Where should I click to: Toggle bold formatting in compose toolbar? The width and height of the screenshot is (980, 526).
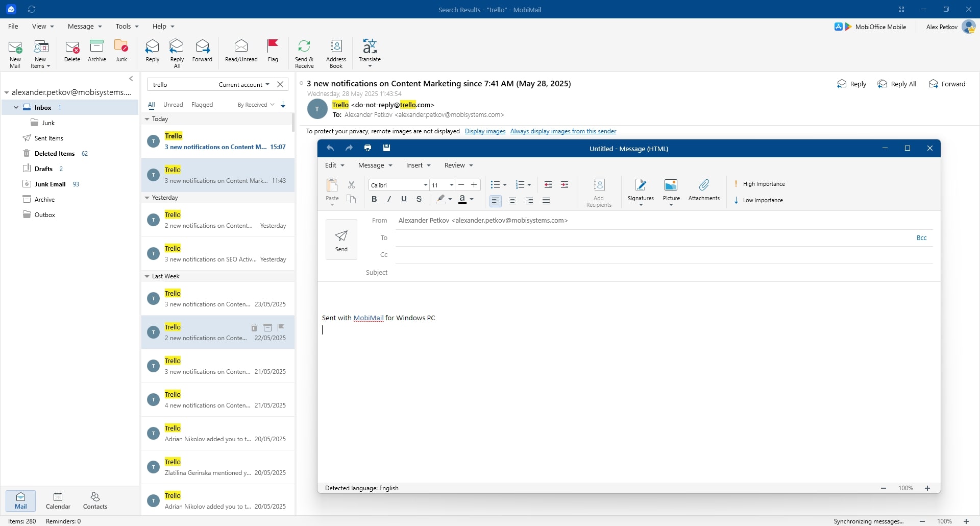(374, 200)
